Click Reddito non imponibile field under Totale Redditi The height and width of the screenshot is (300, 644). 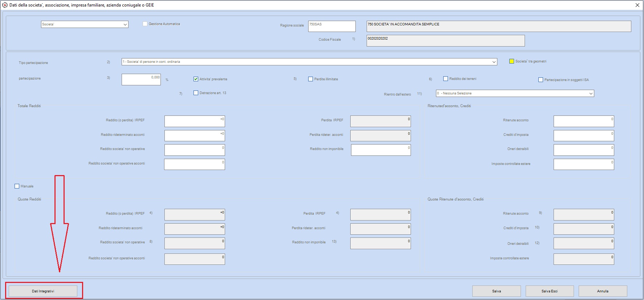381,150
